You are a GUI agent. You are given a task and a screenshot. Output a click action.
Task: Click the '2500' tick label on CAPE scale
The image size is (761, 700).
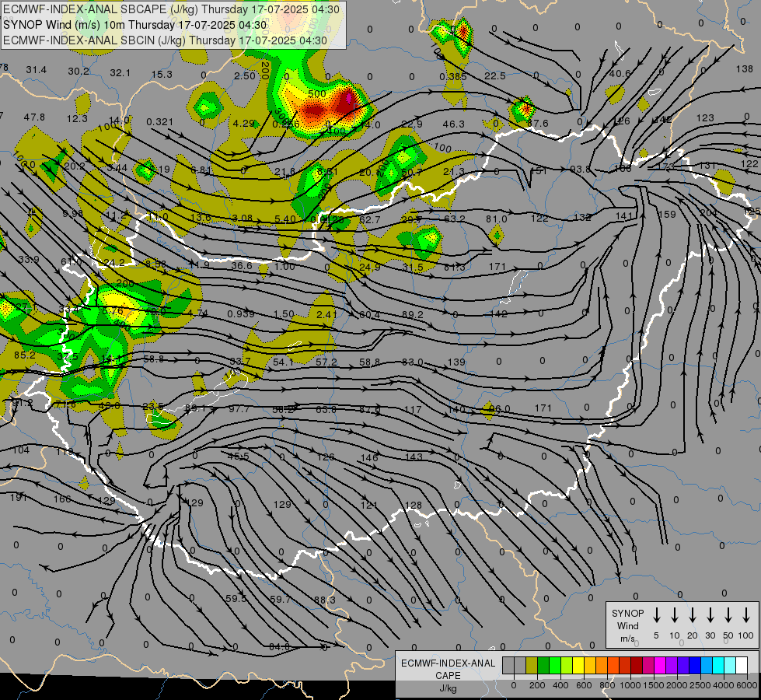pos(700,685)
